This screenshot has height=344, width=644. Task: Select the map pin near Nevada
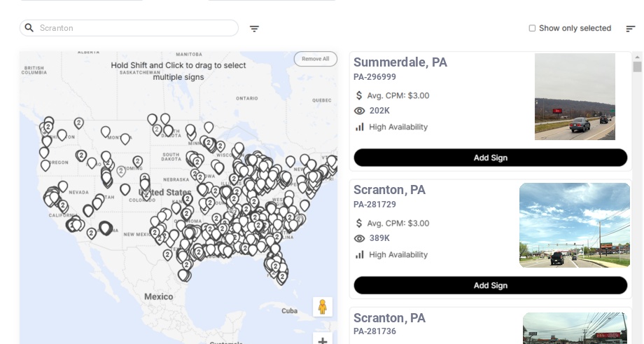(x=63, y=186)
